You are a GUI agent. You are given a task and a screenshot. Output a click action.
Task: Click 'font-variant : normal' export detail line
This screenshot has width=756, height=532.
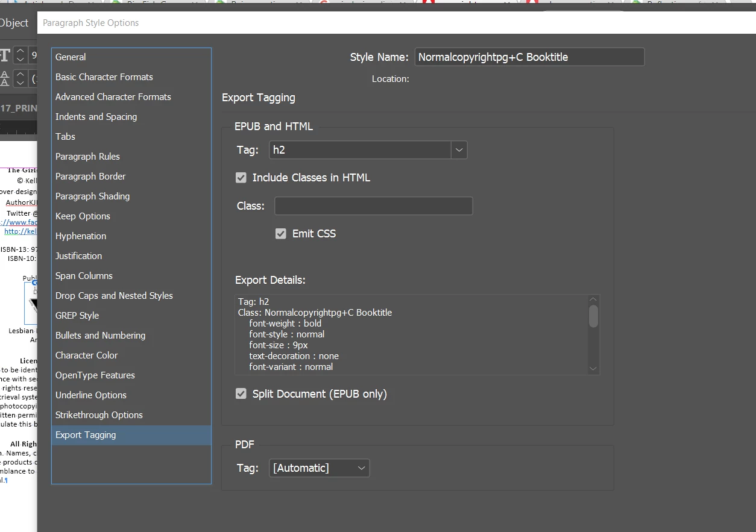point(291,367)
